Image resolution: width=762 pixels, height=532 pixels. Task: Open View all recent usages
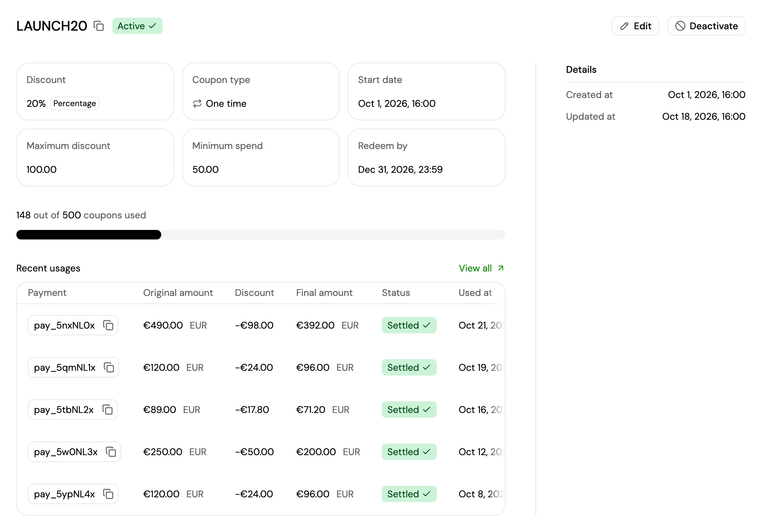point(481,268)
